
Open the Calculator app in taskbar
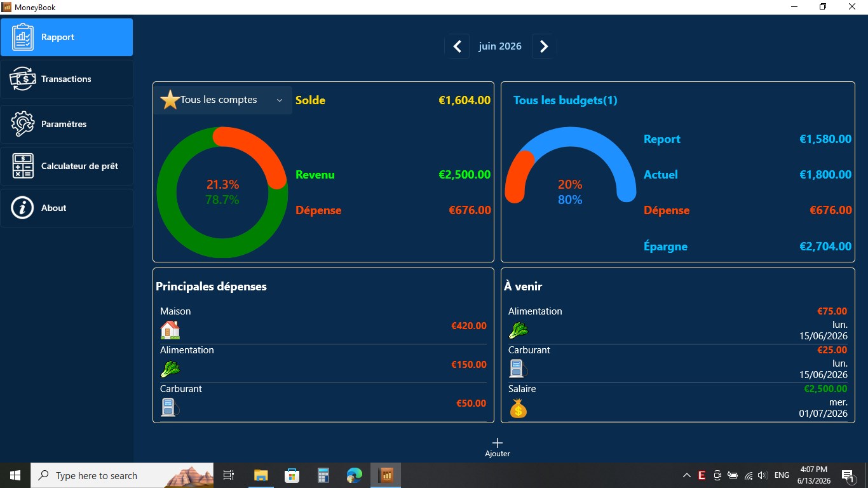323,475
